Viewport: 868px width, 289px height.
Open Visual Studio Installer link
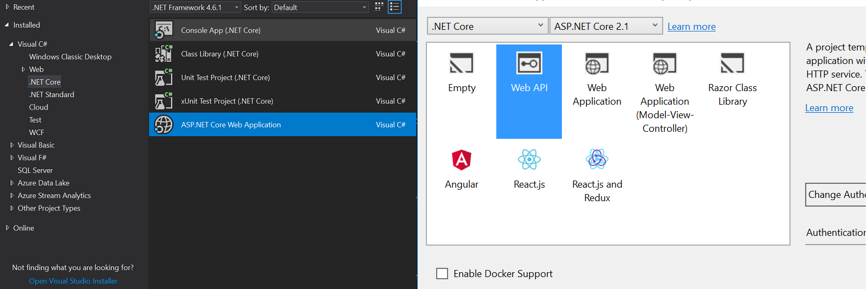[x=73, y=281]
